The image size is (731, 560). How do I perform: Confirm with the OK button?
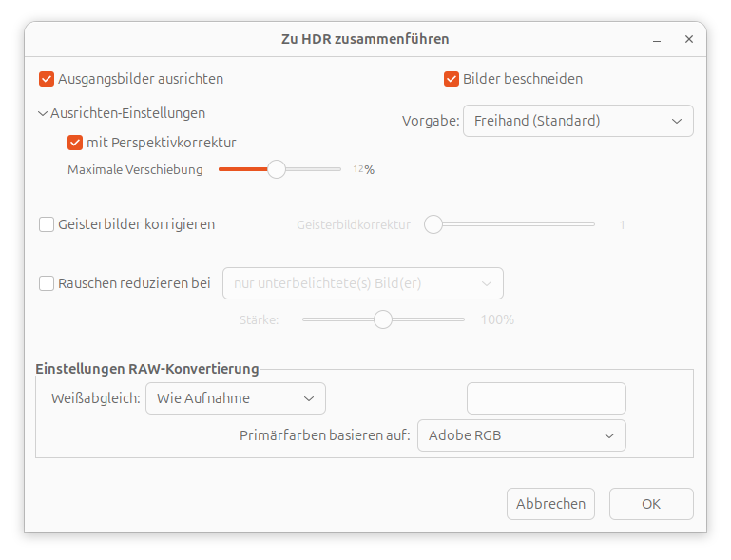(x=651, y=504)
